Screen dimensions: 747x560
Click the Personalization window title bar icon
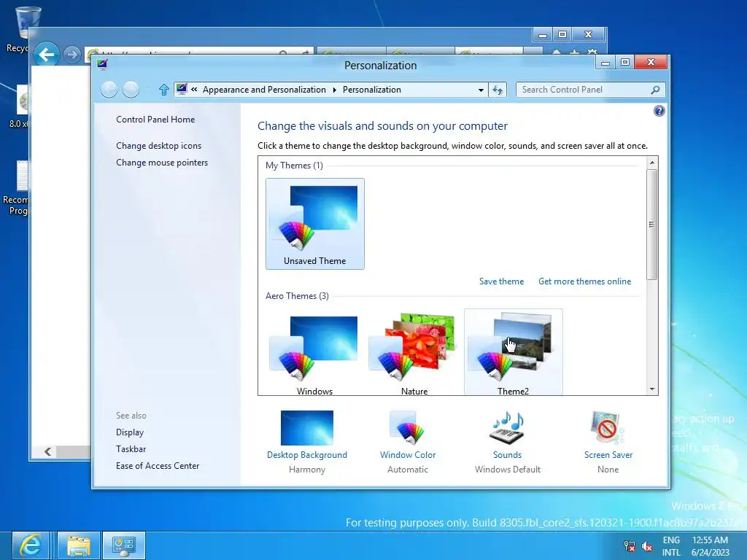(x=102, y=64)
